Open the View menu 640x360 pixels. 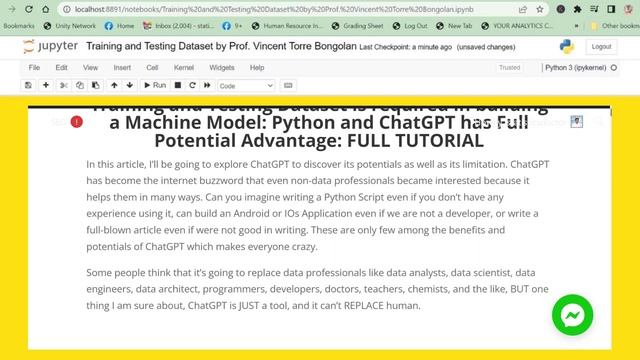90,68
